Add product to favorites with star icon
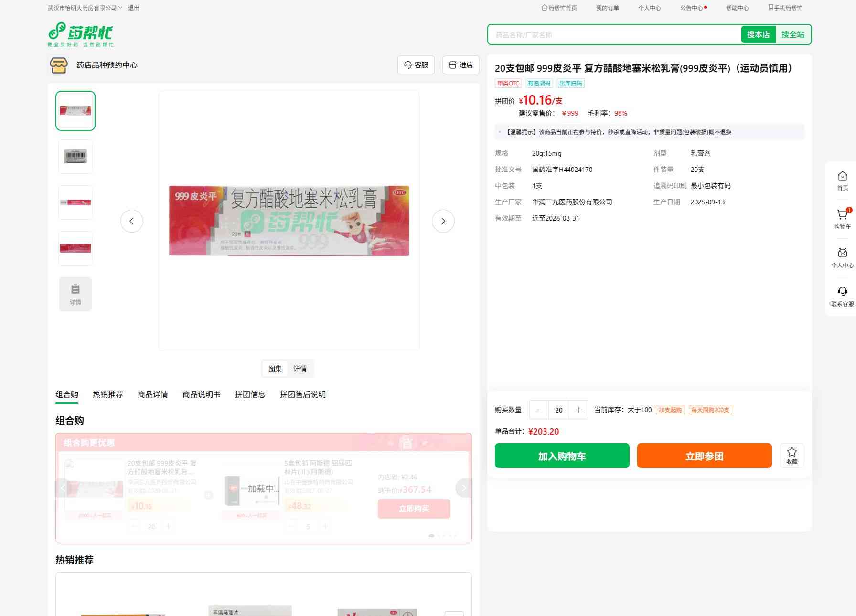 tap(792, 455)
